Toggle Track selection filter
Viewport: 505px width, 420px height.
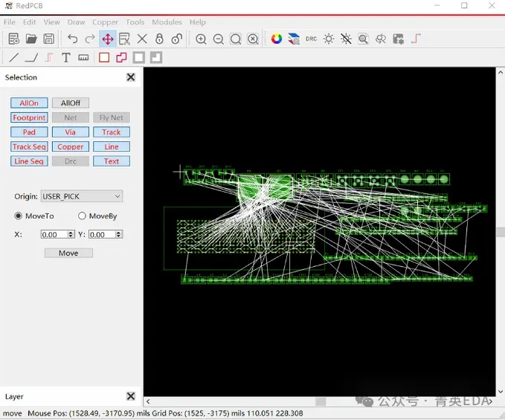(x=112, y=132)
